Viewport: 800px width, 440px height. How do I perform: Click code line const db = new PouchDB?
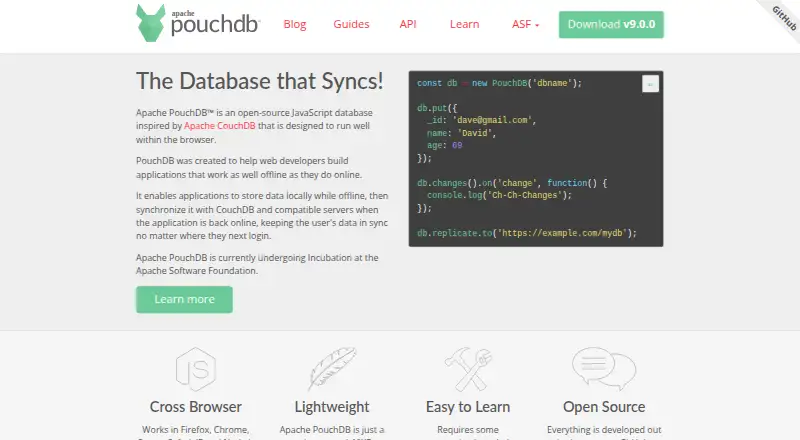(499, 83)
